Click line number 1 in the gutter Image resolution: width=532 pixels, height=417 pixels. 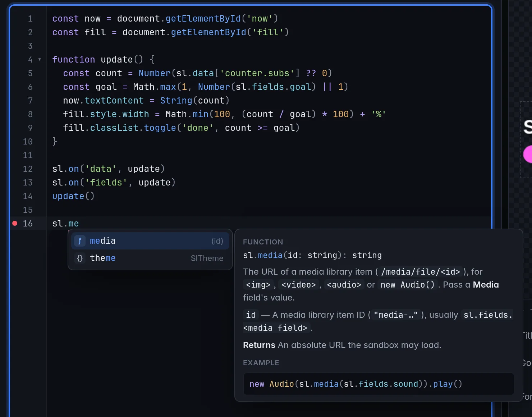click(30, 19)
